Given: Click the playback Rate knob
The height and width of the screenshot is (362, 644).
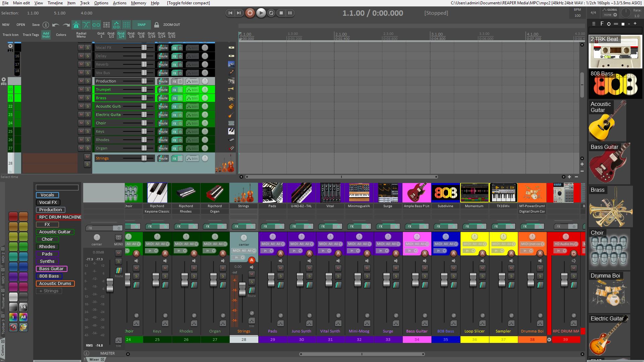Looking at the screenshot, I should [626, 13].
